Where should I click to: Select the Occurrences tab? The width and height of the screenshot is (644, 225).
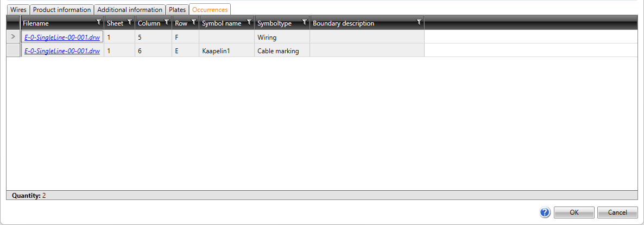(210, 10)
